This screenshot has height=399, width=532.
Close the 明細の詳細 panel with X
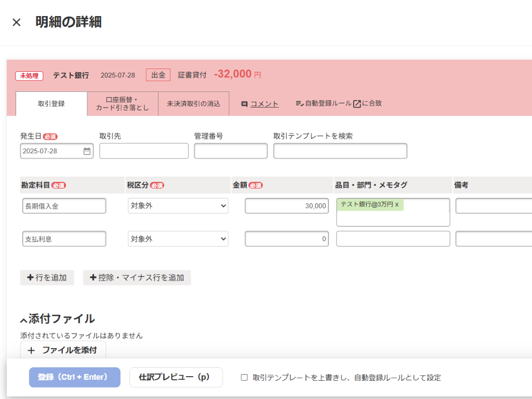17,22
